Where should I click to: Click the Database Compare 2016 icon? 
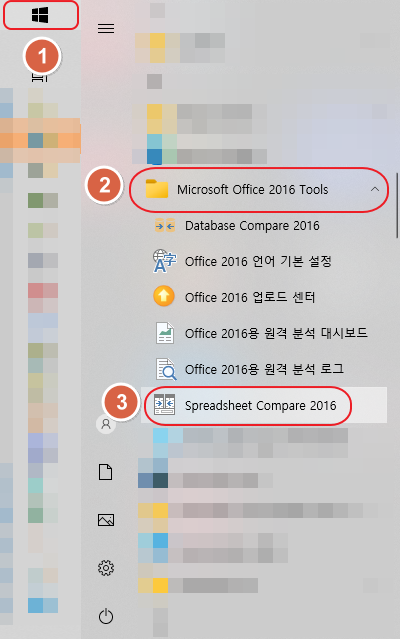pyautogui.click(x=165, y=225)
